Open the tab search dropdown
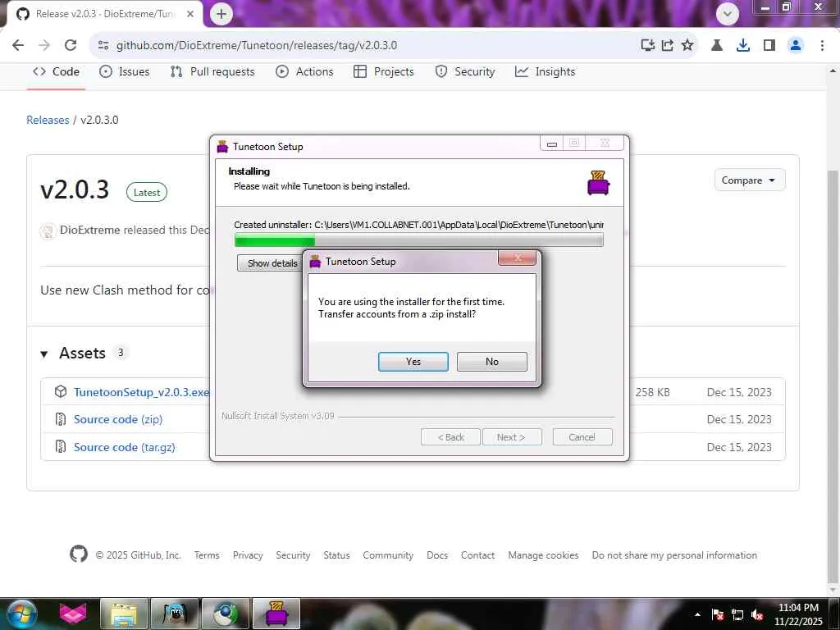 [x=727, y=14]
